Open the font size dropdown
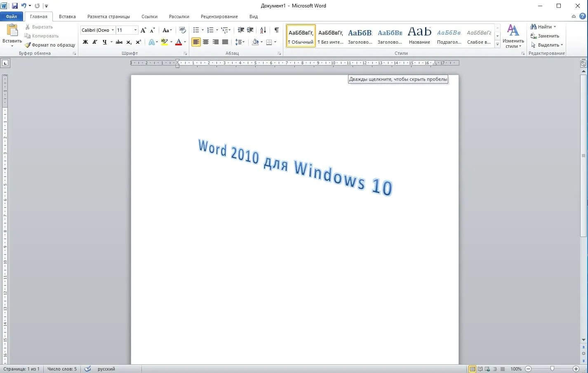 [135, 30]
